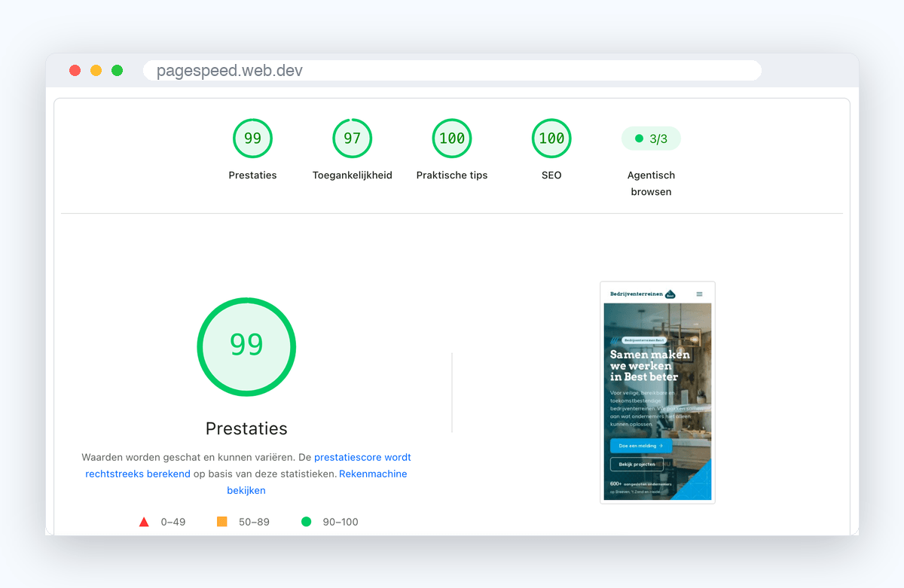Screen dimensions: 904x588
Task: Click the orange square 50–89 legend icon
Action: point(221,522)
